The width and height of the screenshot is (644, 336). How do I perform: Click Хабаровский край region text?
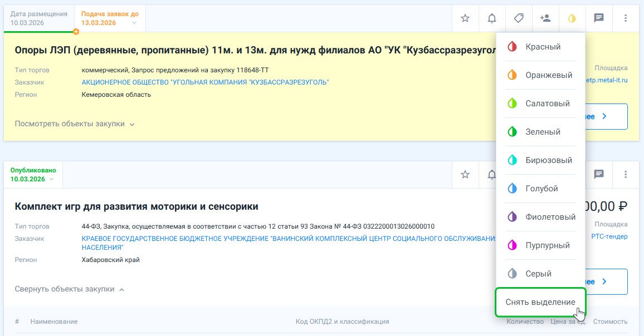(x=110, y=260)
